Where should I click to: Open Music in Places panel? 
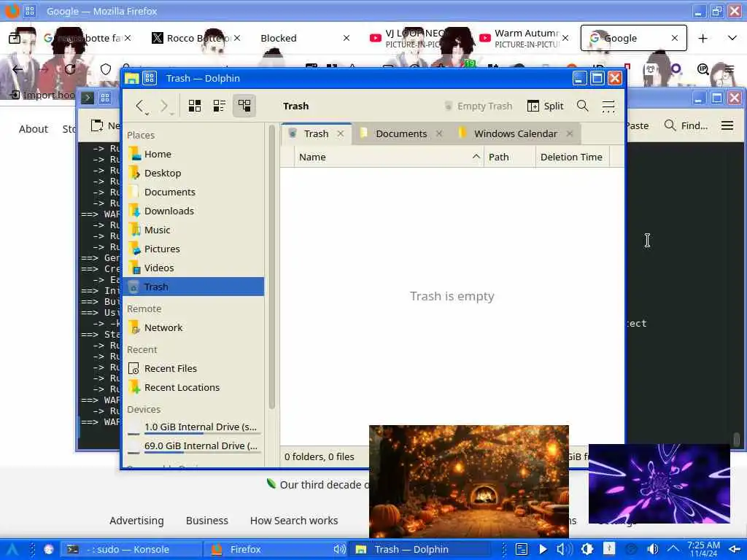[x=193, y=230]
